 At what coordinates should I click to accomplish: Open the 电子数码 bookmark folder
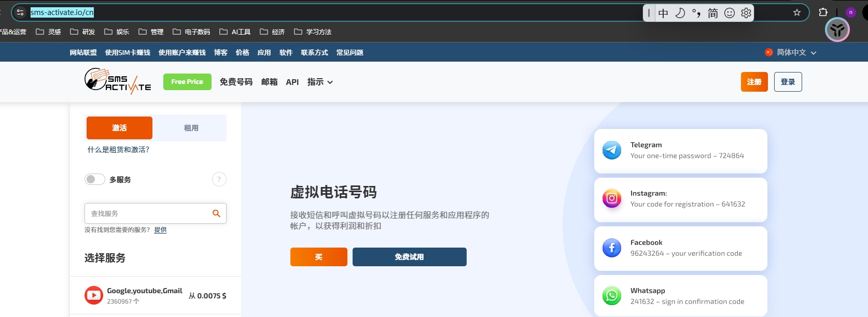tap(191, 32)
